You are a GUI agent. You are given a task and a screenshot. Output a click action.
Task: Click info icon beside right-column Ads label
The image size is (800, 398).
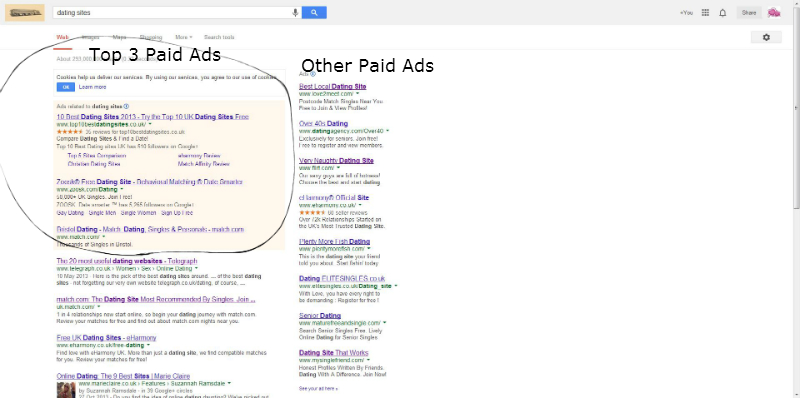pyautogui.click(x=313, y=74)
